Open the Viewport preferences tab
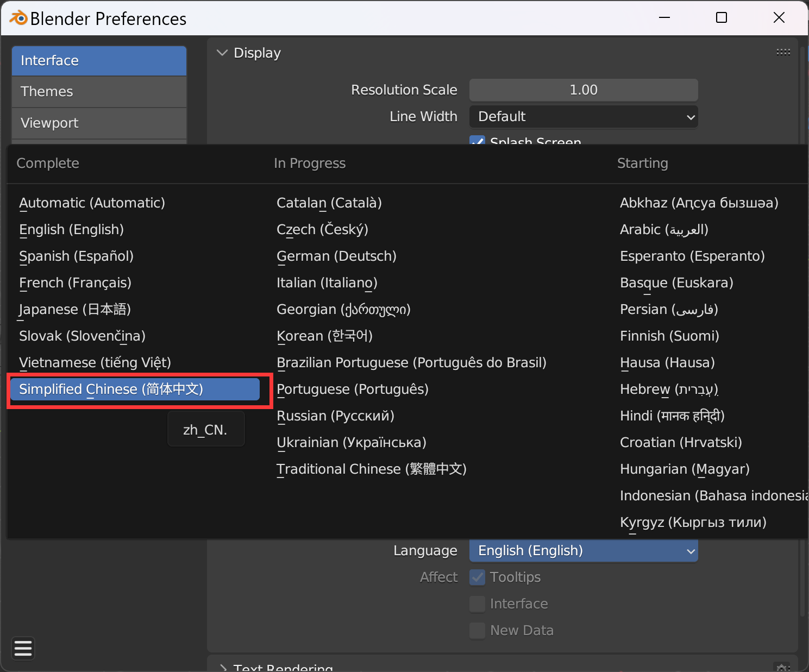809x672 pixels. pyautogui.click(x=99, y=123)
